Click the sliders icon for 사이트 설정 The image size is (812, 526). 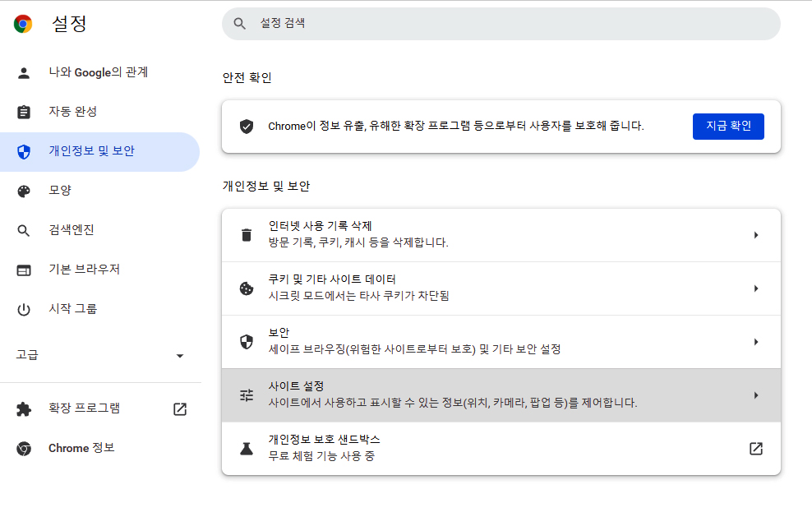(x=246, y=394)
